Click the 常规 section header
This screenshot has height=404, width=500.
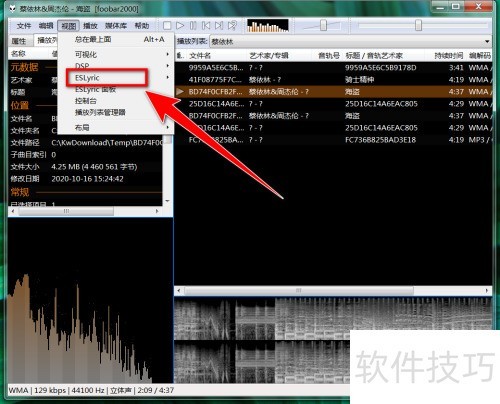[x=19, y=192]
